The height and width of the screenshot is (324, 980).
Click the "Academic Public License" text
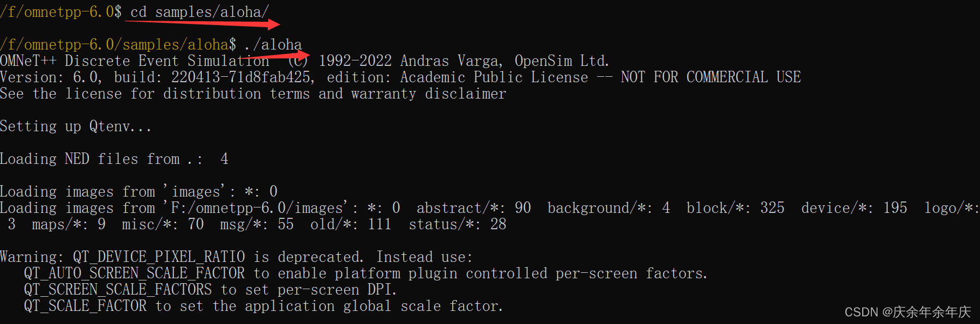[x=494, y=77]
